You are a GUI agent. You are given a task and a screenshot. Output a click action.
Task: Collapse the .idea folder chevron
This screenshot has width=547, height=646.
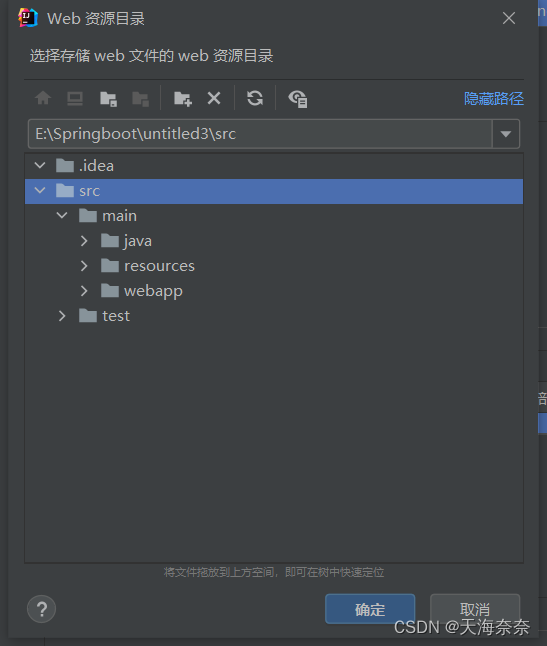coord(40,166)
